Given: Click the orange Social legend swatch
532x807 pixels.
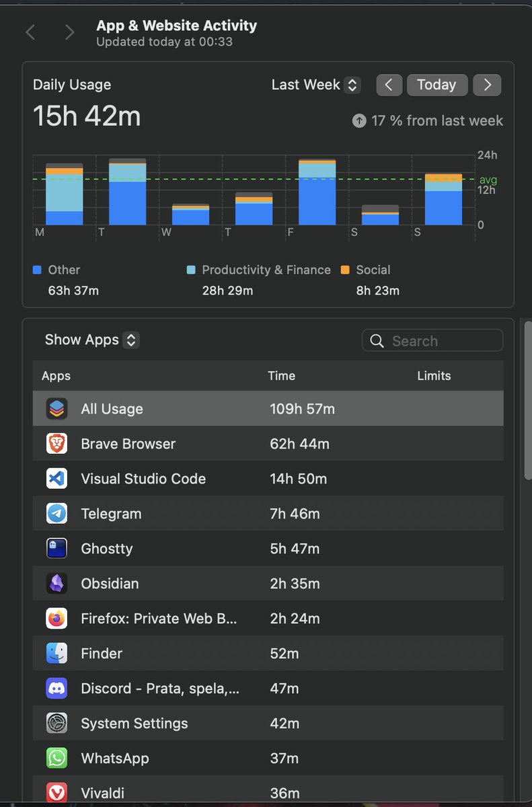Looking at the screenshot, I should [345, 270].
